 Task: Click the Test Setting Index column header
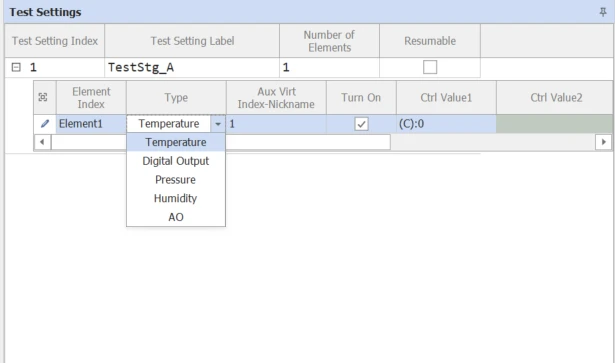[55, 41]
